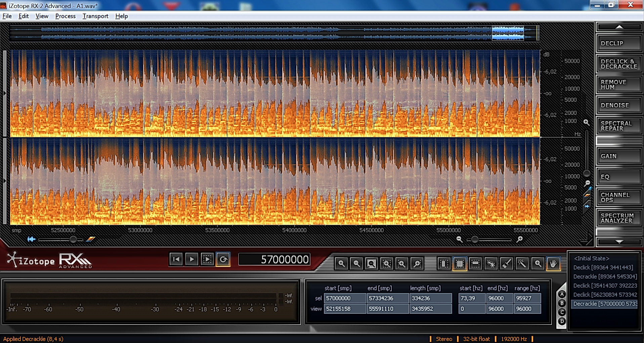Select snapshot slot A
This screenshot has width=644, height=343.
pyautogui.click(x=562, y=294)
